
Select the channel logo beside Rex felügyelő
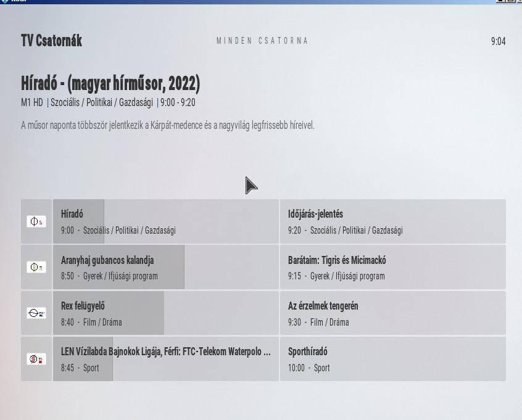[x=36, y=313]
